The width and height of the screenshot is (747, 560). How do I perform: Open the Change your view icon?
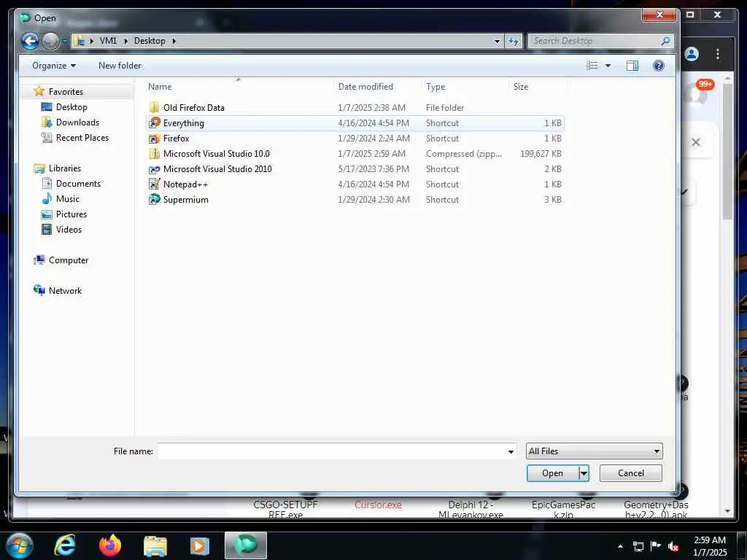tap(592, 66)
